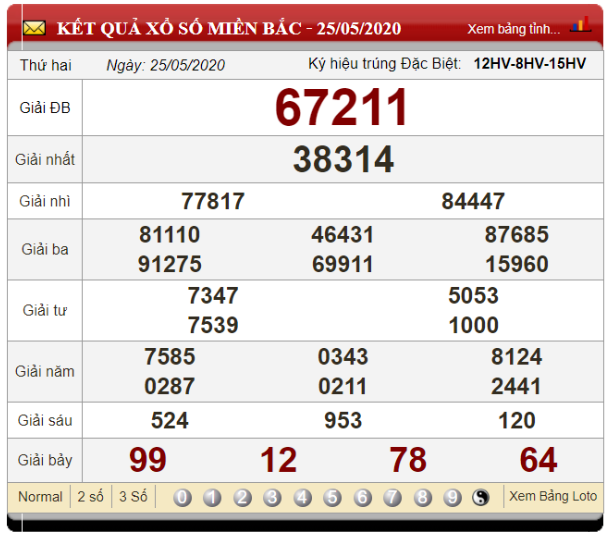Click the envelope mail icon in header
The height and width of the screenshot is (540, 613).
pyautogui.click(x=34, y=28)
